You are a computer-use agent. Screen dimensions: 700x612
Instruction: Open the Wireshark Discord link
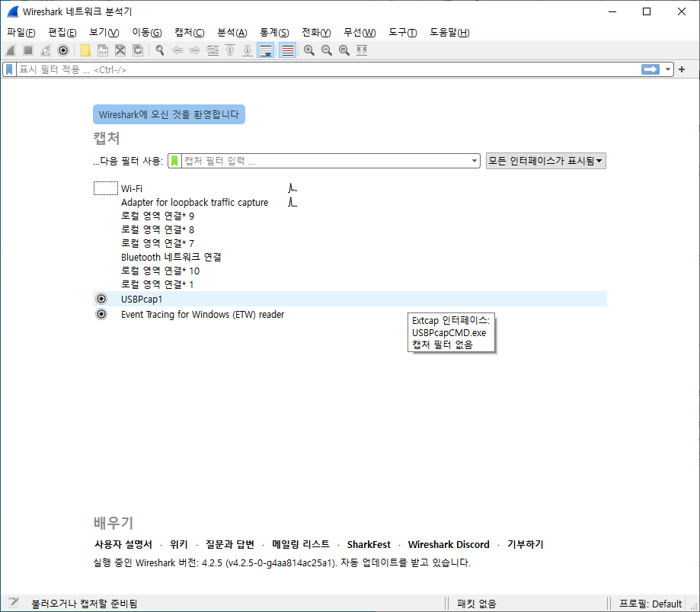pos(449,544)
